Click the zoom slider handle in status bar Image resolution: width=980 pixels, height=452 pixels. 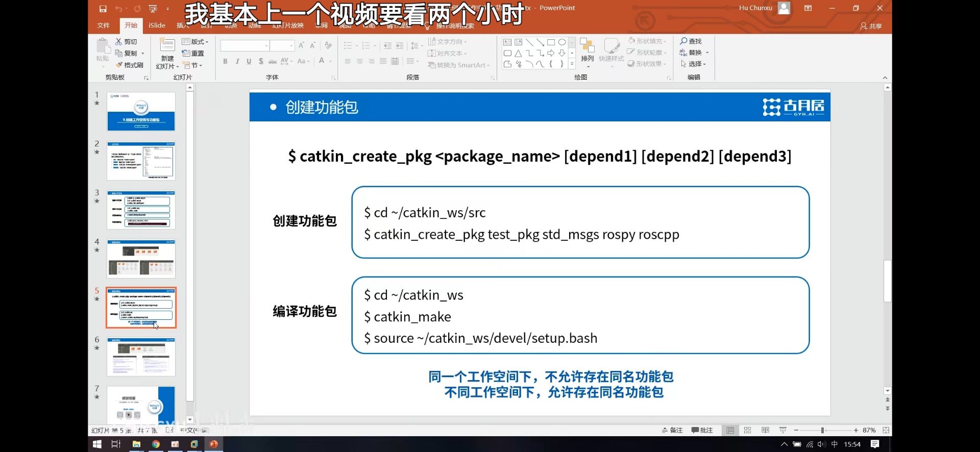point(823,430)
